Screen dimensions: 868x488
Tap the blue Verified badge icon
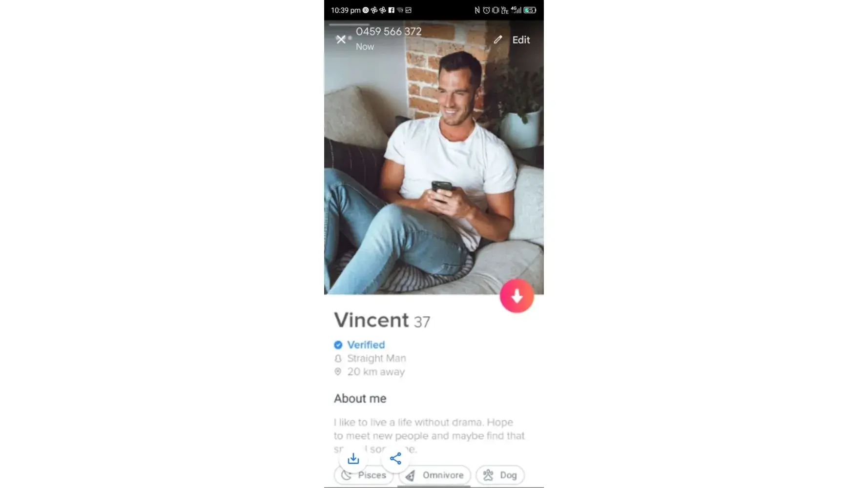338,345
